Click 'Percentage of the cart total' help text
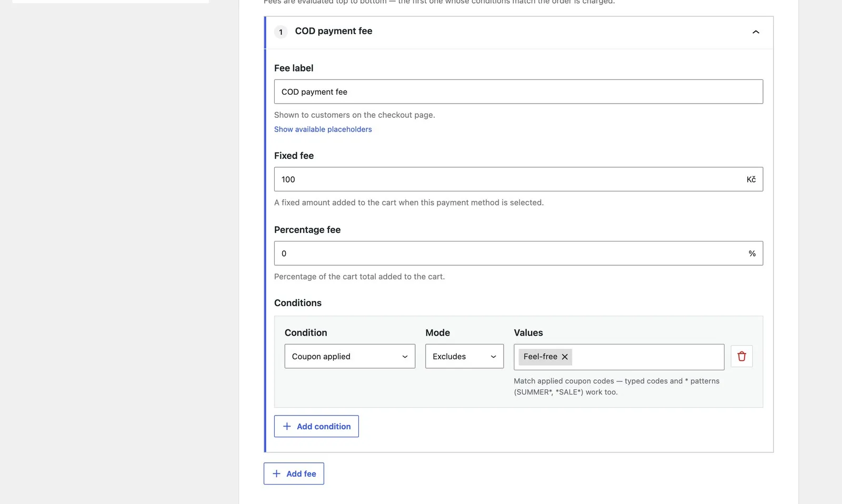842x504 pixels. click(x=359, y=277)
